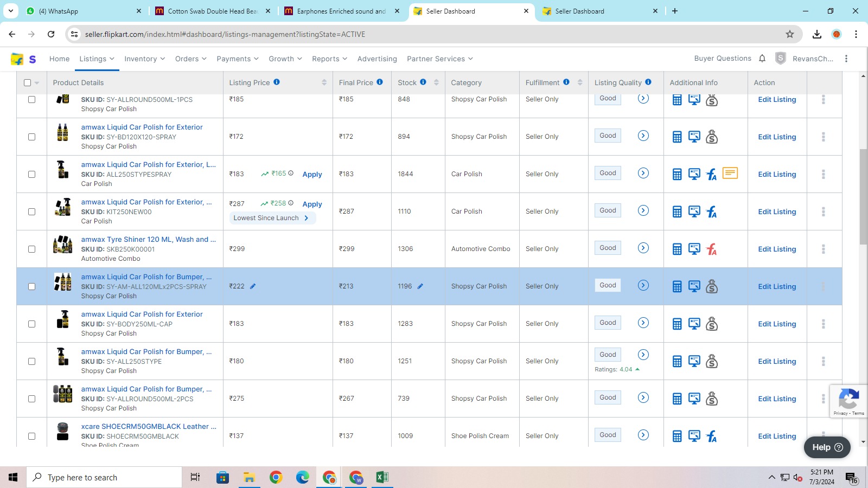The height and width of the screenshot is (488, 868).
Task: Click the Shopsy money bag icon for SY-BODY250ML-CAP row
Action: coord(712,324)
